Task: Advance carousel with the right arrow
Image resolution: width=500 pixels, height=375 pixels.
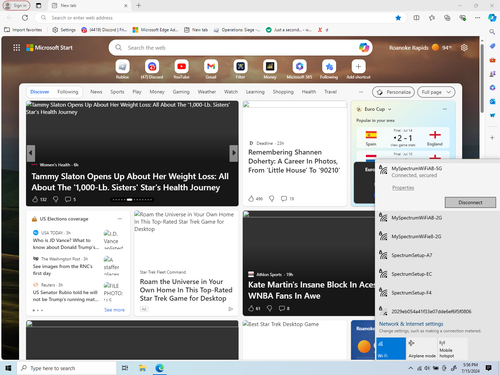Action: [234, 153]
